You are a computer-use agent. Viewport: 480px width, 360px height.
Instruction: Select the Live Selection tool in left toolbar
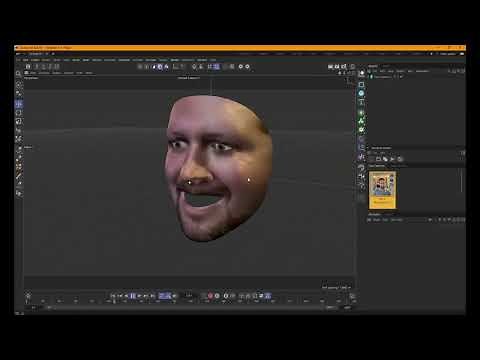click(19, 84)
